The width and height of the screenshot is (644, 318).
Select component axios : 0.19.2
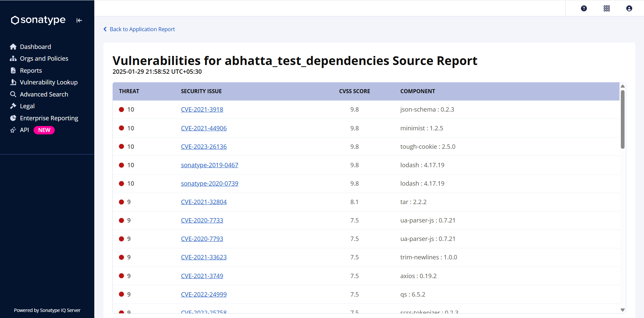click(x=418, y=276)
